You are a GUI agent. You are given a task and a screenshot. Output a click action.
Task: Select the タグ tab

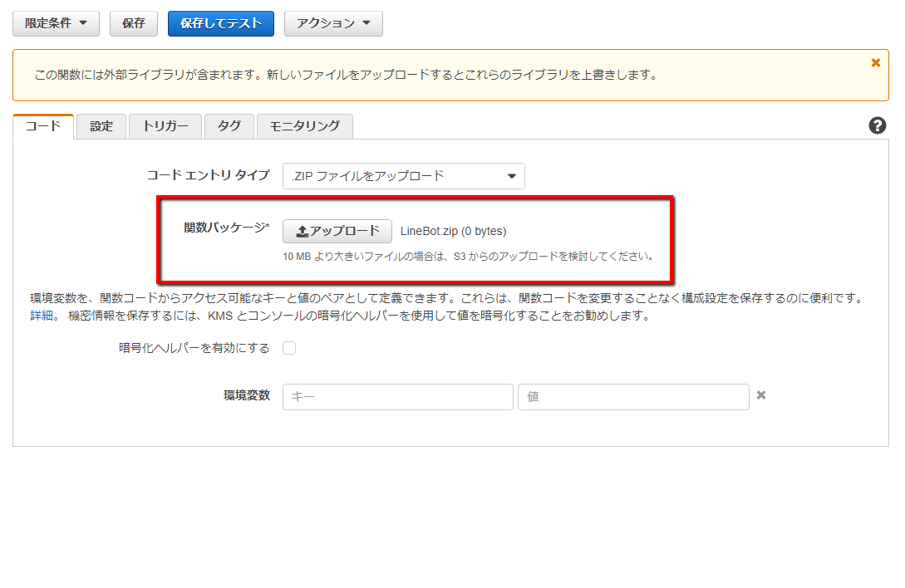click(x=229, y=126)
